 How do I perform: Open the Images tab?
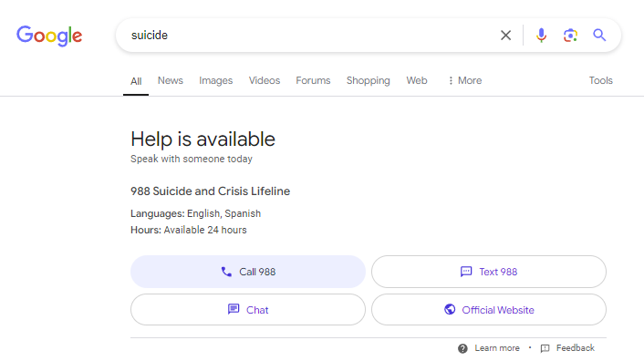coord(215,80)
